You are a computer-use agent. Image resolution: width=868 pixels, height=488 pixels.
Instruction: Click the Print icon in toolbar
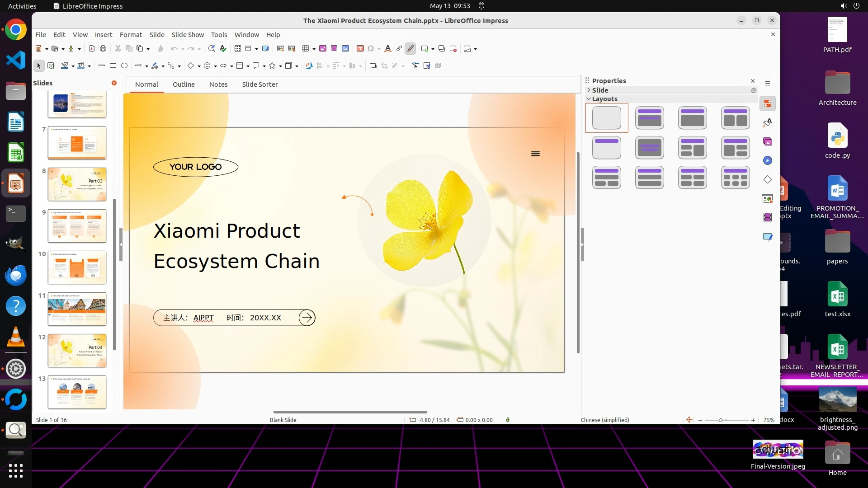click(103, 49)
